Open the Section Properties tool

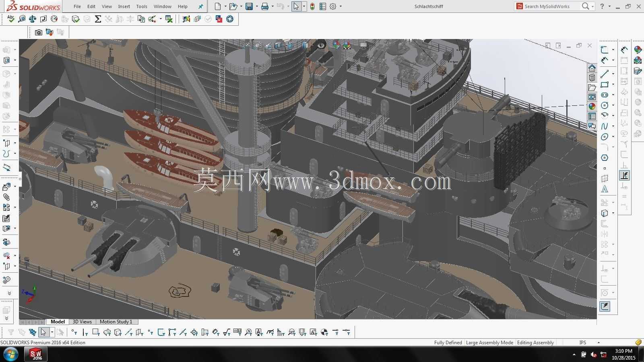(x=43, y=19)
